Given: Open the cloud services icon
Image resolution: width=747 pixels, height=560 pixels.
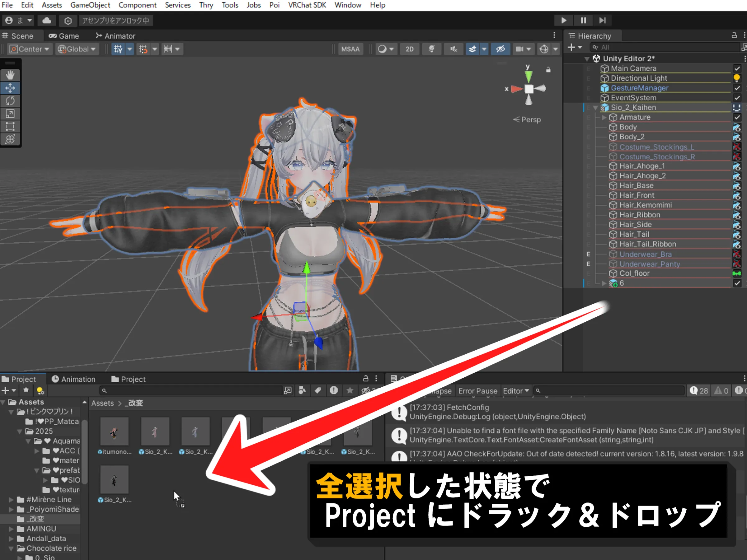Looking at the screenshot, I should [47, 21].
